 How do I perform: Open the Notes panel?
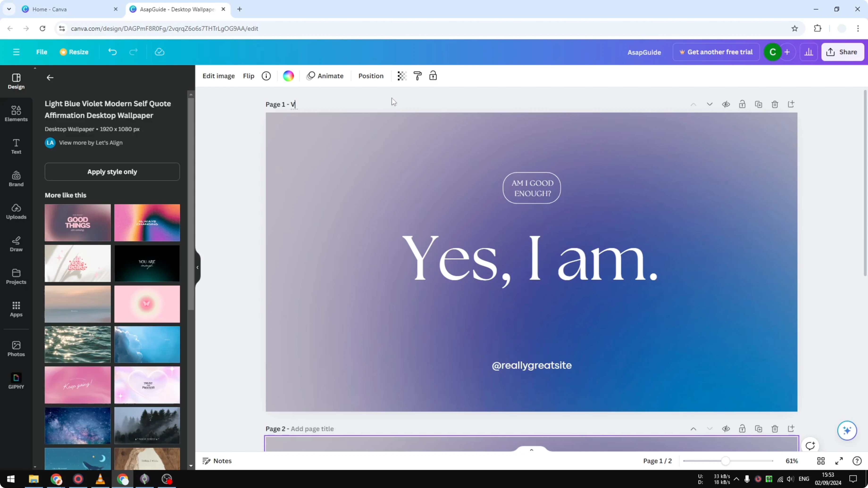pos(217,461)
